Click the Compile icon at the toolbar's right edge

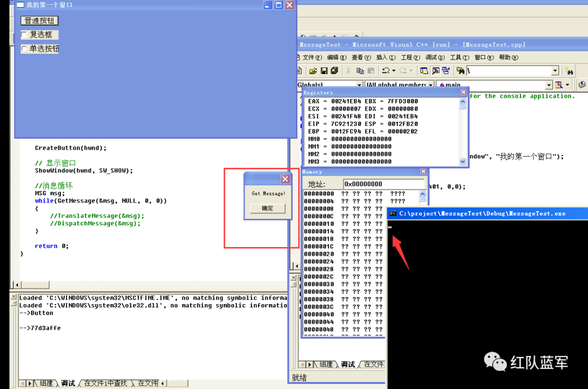(583, 85)
